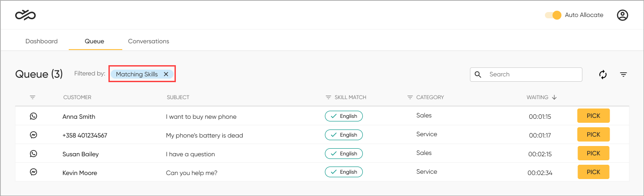The image size is (644, 196).
Task: Click waiting time 00:01:15
Action: [540, 117]
